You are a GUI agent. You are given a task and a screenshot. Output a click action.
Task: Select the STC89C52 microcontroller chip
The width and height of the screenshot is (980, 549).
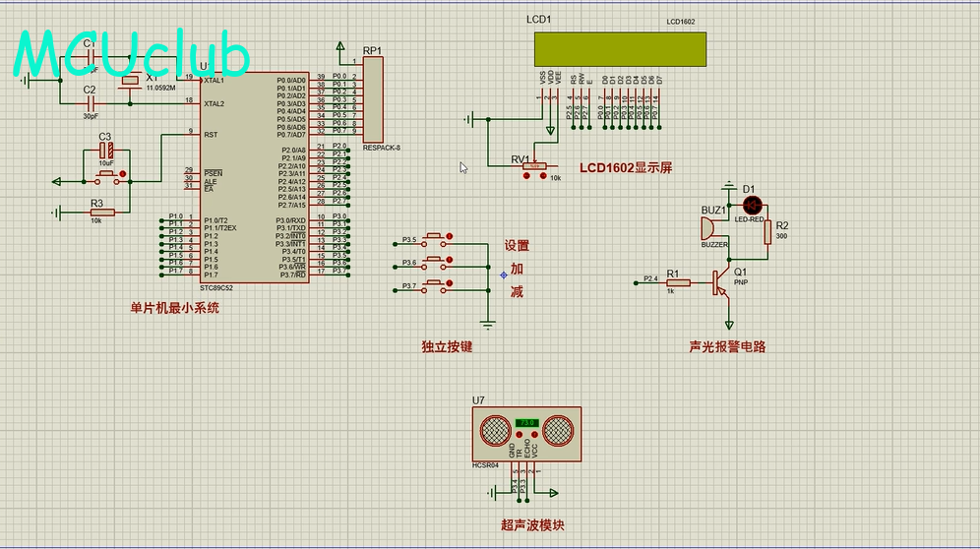[254, 177]
